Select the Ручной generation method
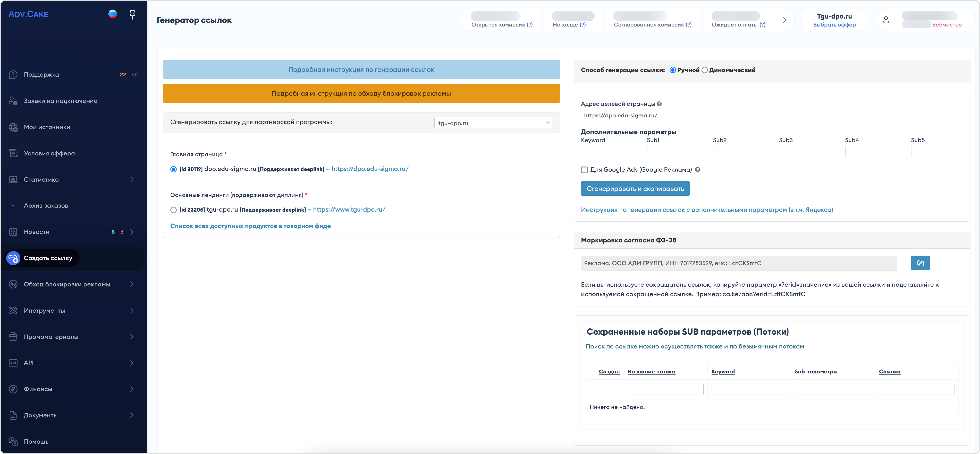 click(x=673, y=70)
